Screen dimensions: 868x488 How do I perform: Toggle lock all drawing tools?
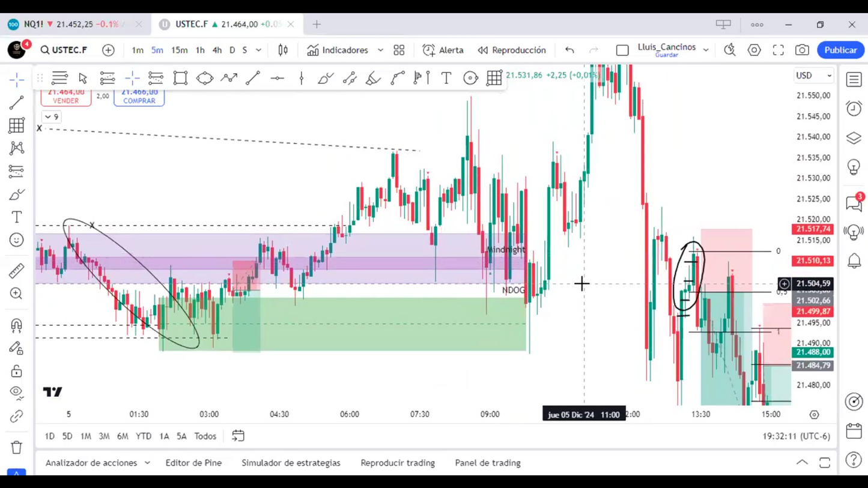(17, 371)
